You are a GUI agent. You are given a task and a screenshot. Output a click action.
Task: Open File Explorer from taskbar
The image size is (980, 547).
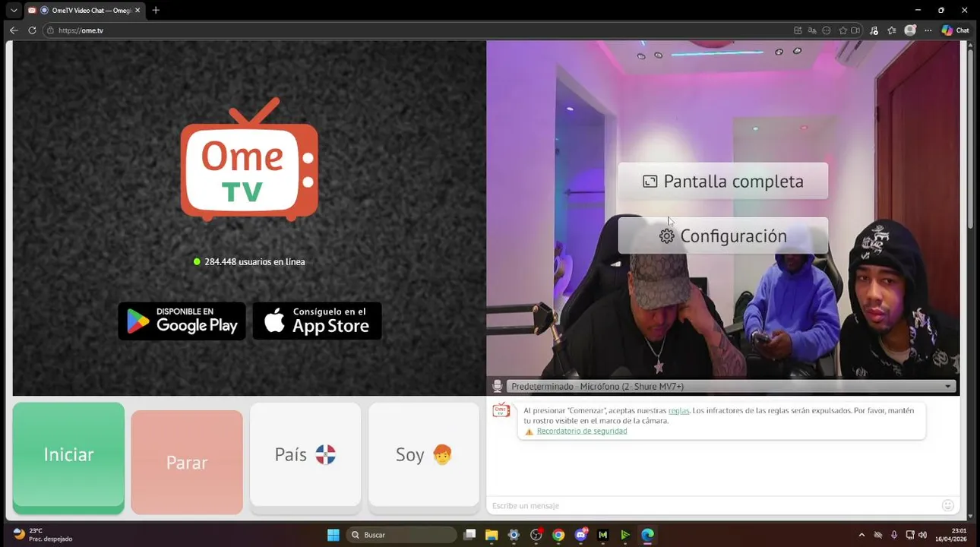pos(492,535)
